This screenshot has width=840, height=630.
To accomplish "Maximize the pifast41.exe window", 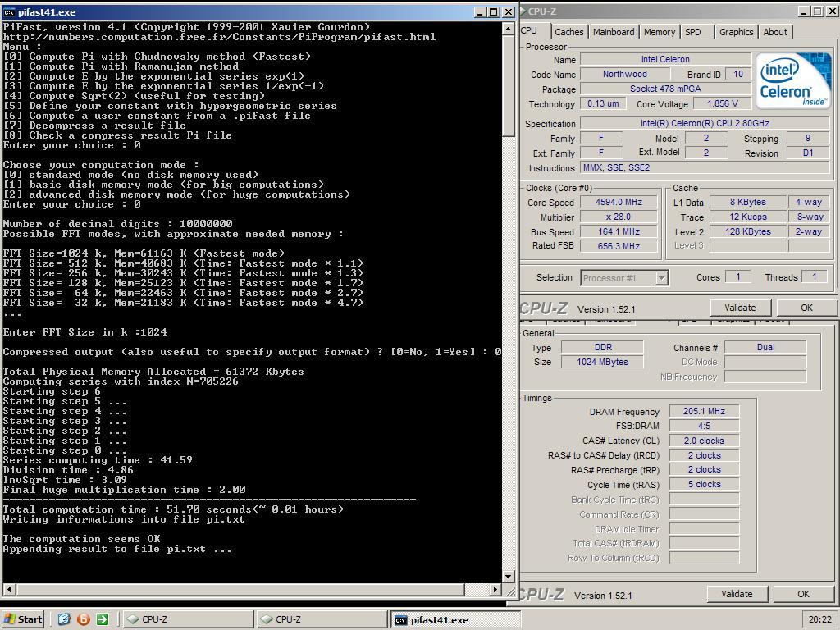I will coord(493,11).
